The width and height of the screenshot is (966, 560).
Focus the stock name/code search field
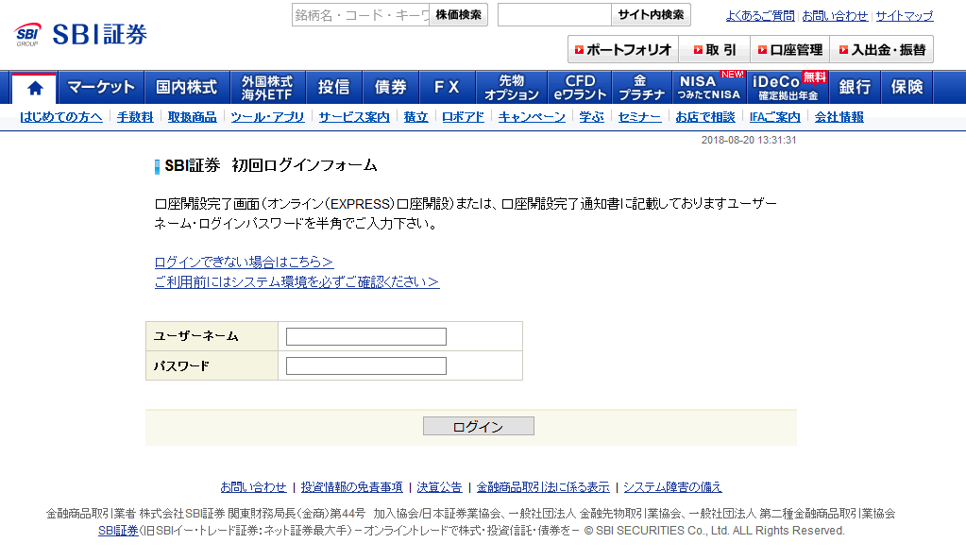click(x=361, y=15)
